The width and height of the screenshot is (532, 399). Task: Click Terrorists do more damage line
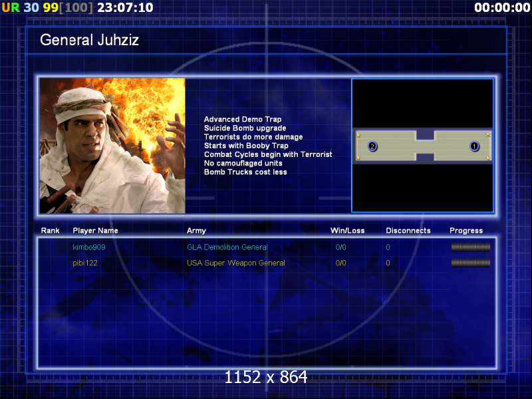pos(253,137)
